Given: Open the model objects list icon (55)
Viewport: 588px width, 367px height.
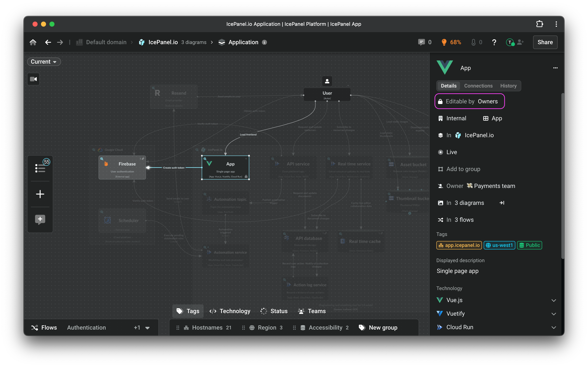Looking at the screenshot, I should tap(40, 168).
